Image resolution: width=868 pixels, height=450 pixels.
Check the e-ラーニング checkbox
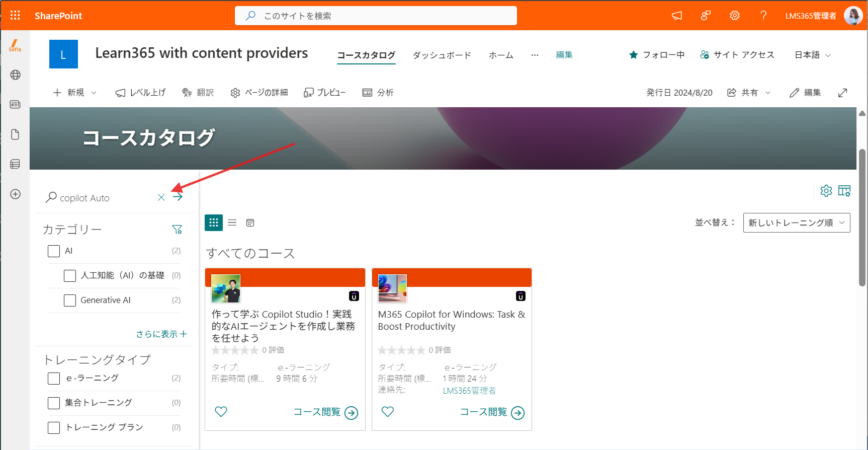coord(54,379)
